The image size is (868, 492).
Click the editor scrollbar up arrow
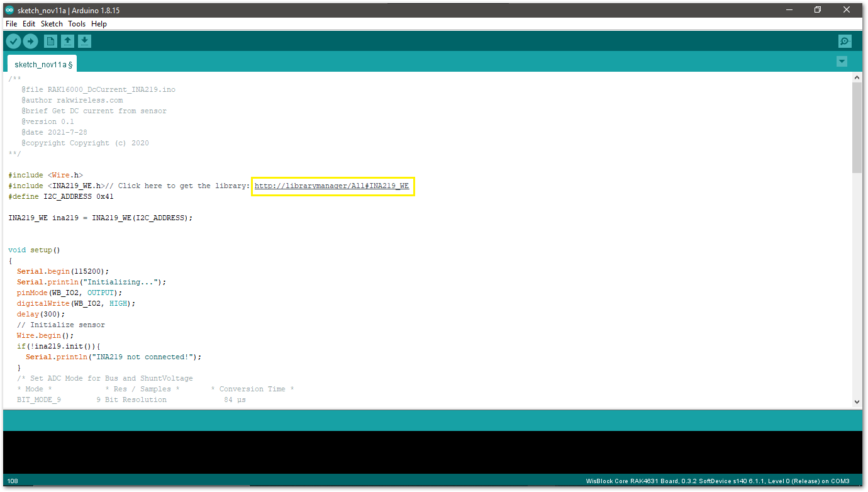(x=857, y=77)
